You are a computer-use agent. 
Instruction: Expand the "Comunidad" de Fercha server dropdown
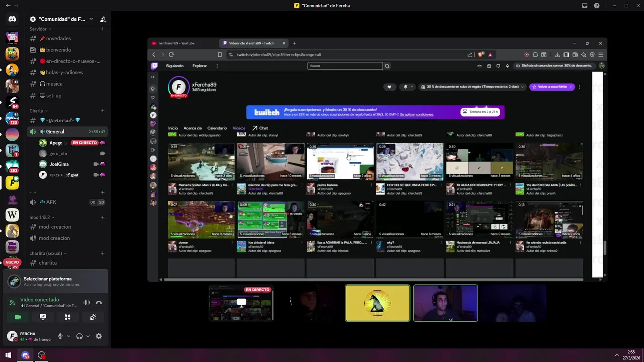[x=91, y=19]
